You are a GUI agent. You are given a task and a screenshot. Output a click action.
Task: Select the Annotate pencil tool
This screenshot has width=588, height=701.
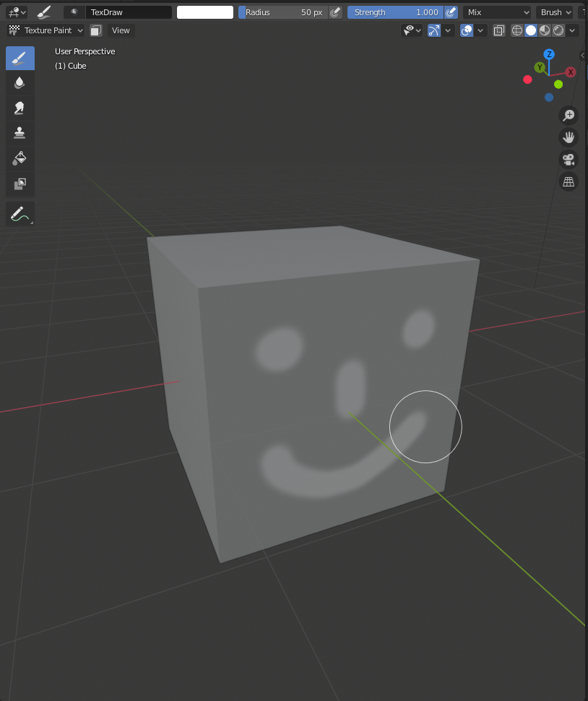20,213
